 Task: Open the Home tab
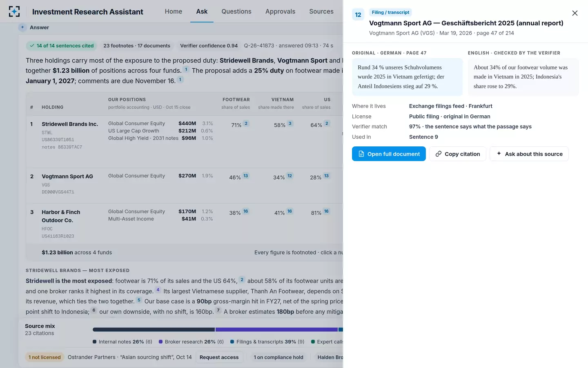tap(174, 11)
